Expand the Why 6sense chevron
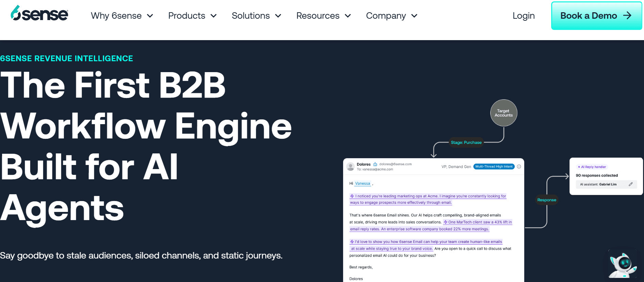 tap(150, 16)
